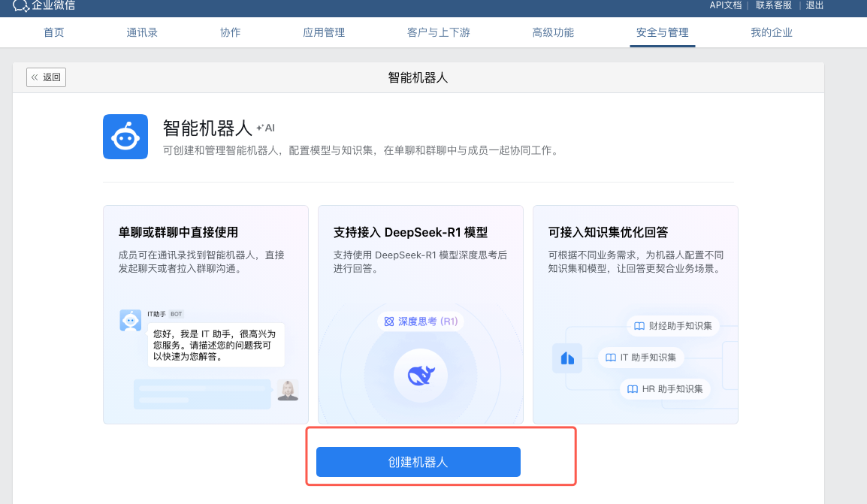867x504 pixels.
Task: Open the 客户与上下游 tab
Action: (x=439, y=32)
